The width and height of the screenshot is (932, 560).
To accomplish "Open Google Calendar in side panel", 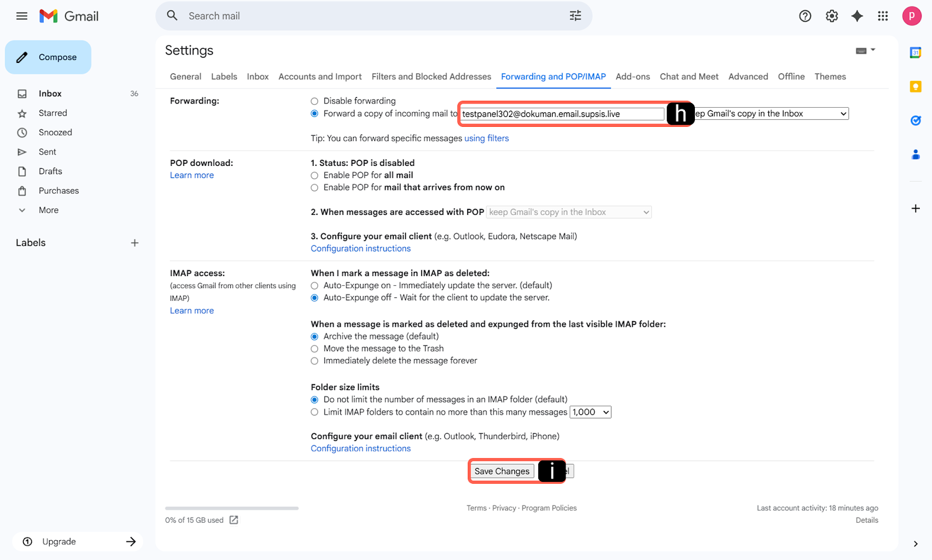I will (915, 53).
